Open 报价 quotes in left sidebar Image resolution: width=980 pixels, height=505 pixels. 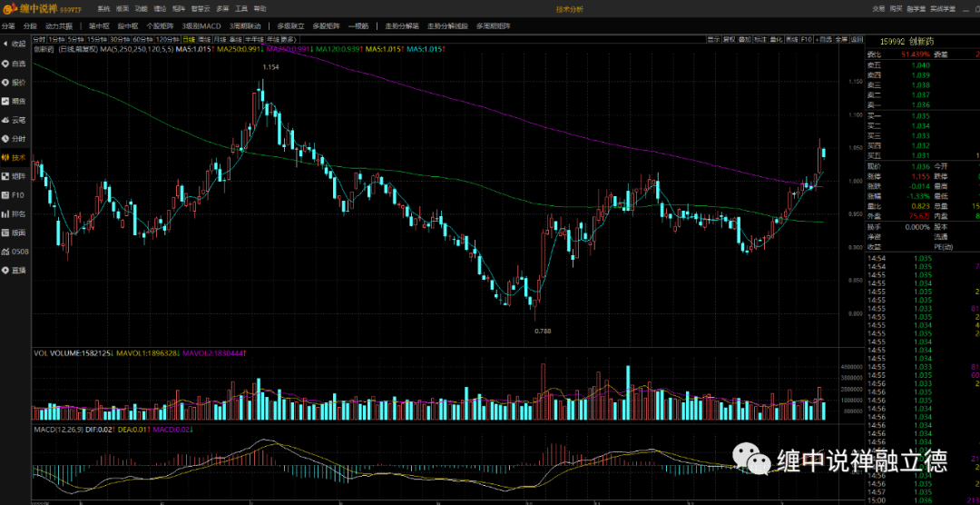click(x=14, y=82)
